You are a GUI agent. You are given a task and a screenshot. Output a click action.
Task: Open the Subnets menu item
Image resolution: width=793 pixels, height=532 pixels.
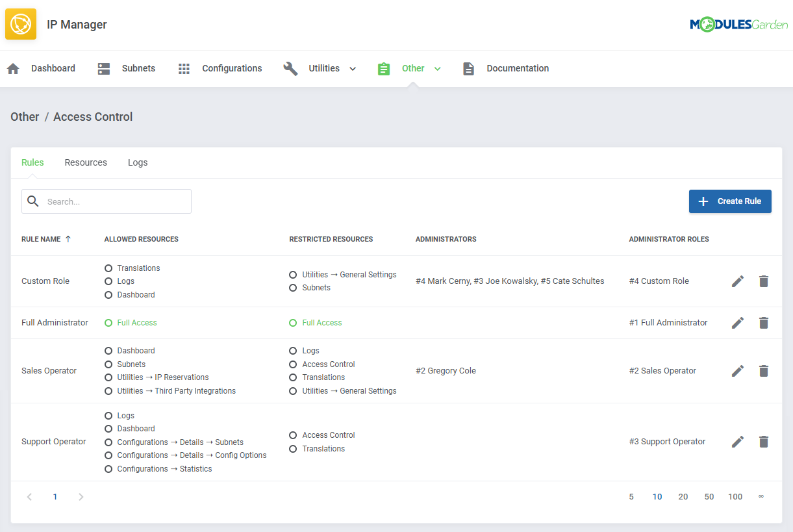click(x=138, y=68)
